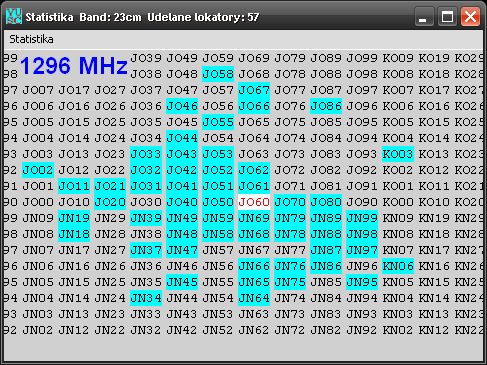Click locator cell JO15
487x365 pixels.
pos(74,122)
